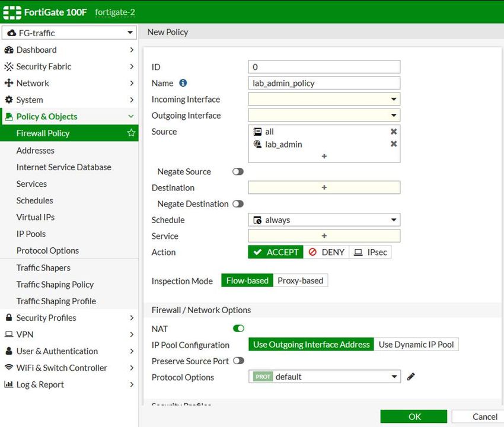
Task: Toggle Negate Source switch
Action: click(238, 171)
